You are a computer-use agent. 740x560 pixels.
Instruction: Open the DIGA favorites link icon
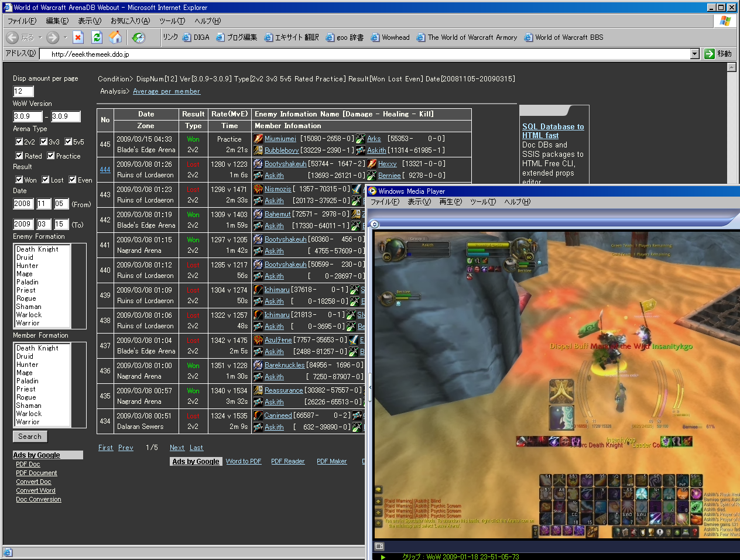tap(187, 37)
